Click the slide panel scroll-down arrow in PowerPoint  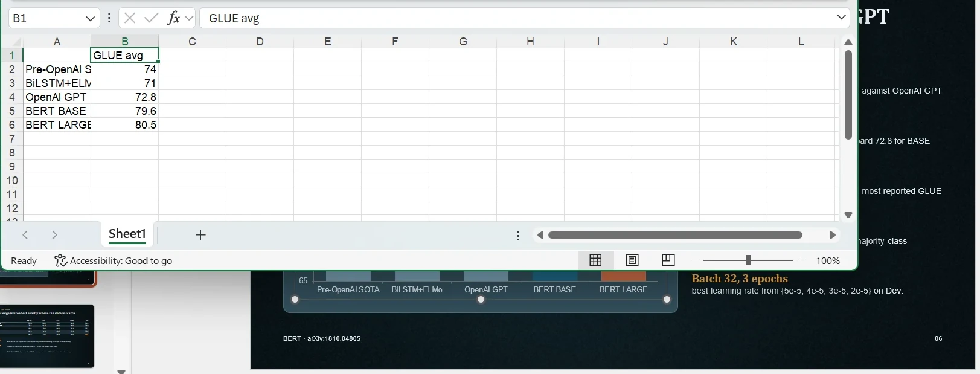point(121,371)
